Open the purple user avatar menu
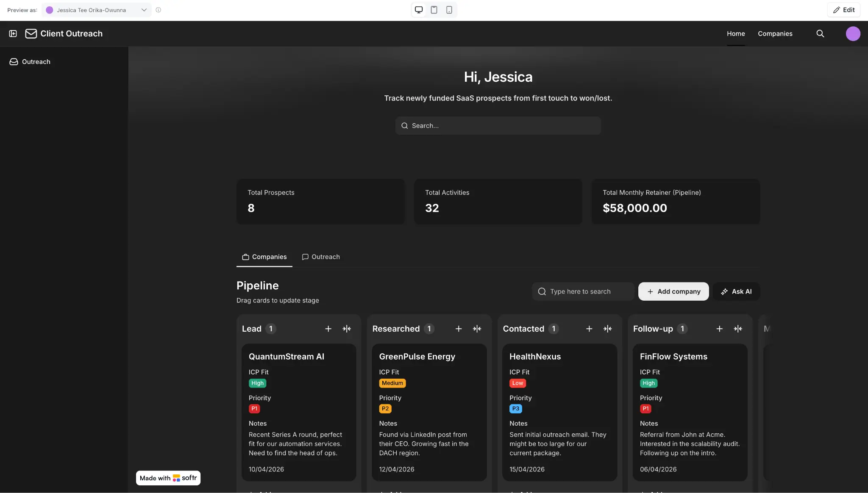Screen dimensions: 868x493 pyautogui.click(x=853, y=33)
